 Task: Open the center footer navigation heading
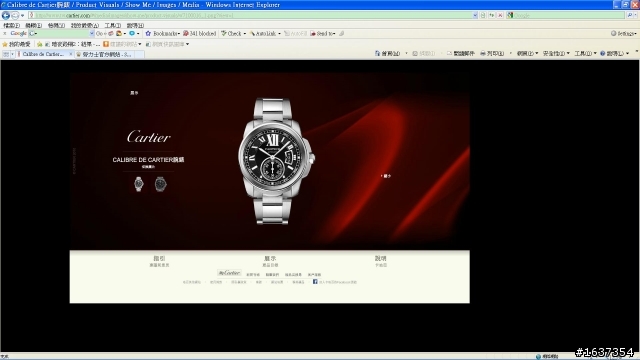pyautogui.click(x=270, y=258)
